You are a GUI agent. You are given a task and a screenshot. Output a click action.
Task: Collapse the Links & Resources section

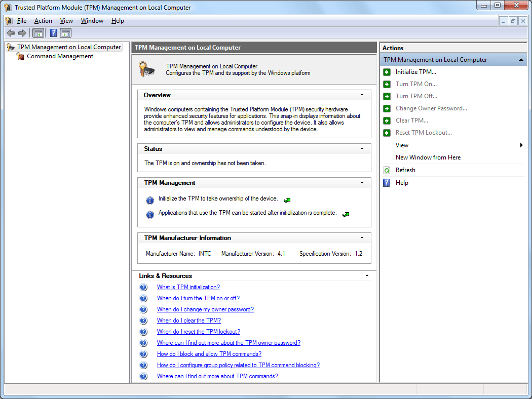(x=367, y=275)
